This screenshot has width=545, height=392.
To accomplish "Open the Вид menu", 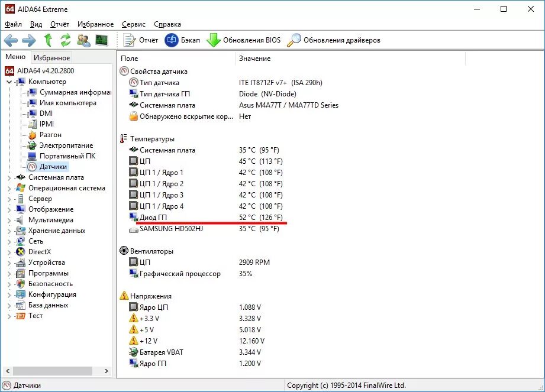I will (x=36, y=24).
